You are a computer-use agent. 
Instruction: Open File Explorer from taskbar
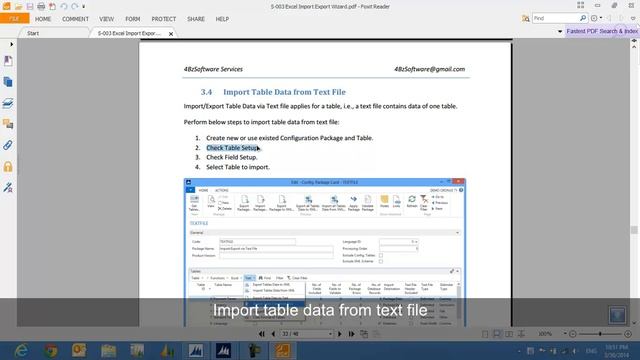109,351
